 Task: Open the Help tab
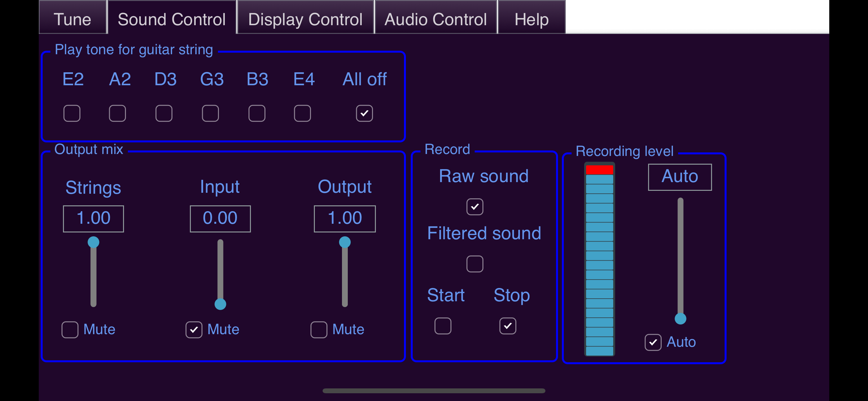point(532,17)
